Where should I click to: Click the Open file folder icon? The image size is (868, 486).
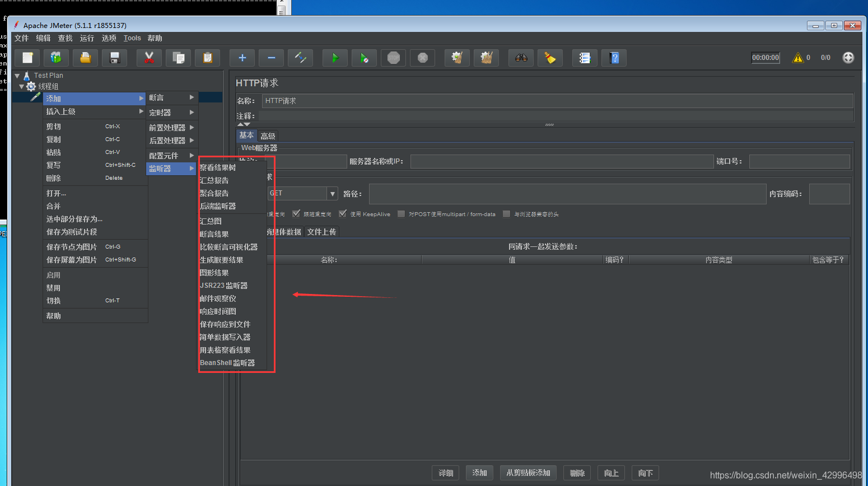[85, 58]
